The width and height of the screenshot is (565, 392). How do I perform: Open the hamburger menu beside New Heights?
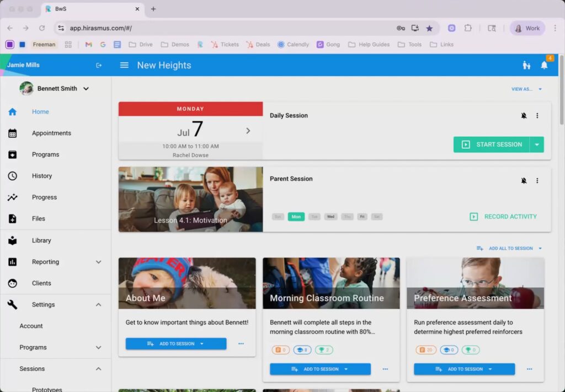(124, 65)
